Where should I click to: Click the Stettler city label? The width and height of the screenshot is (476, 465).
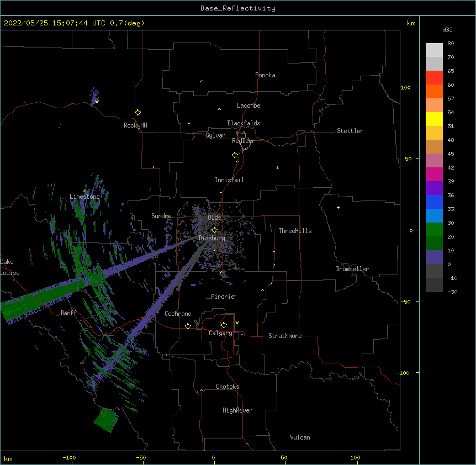click(x=350, y=131)
